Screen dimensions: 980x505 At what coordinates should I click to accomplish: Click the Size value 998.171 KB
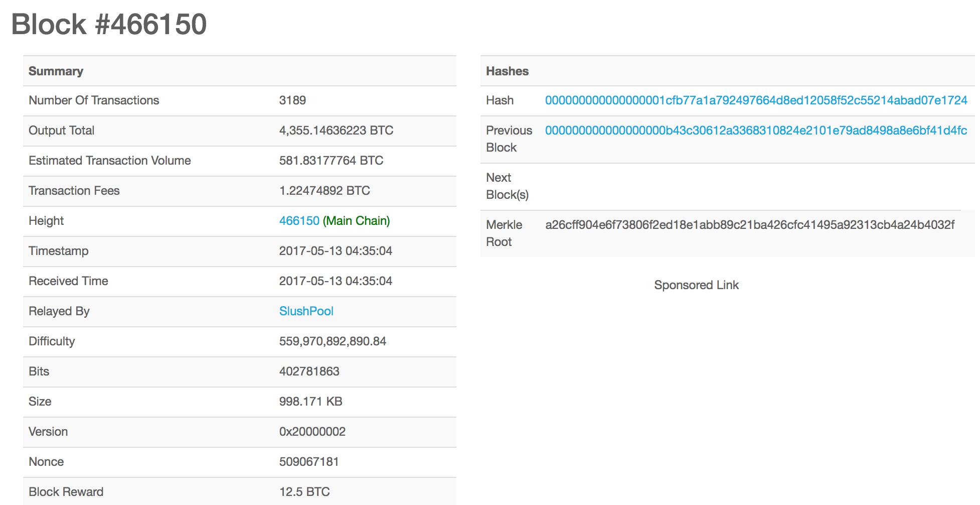point(310,402)
